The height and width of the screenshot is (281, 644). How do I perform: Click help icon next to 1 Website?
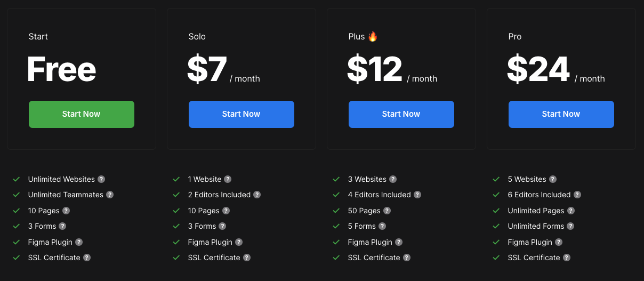(228, 180)
